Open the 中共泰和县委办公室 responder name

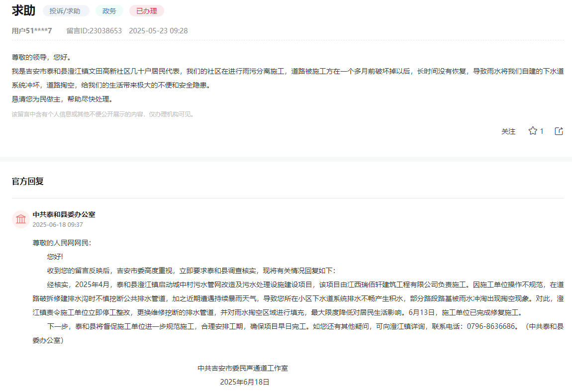64,214
